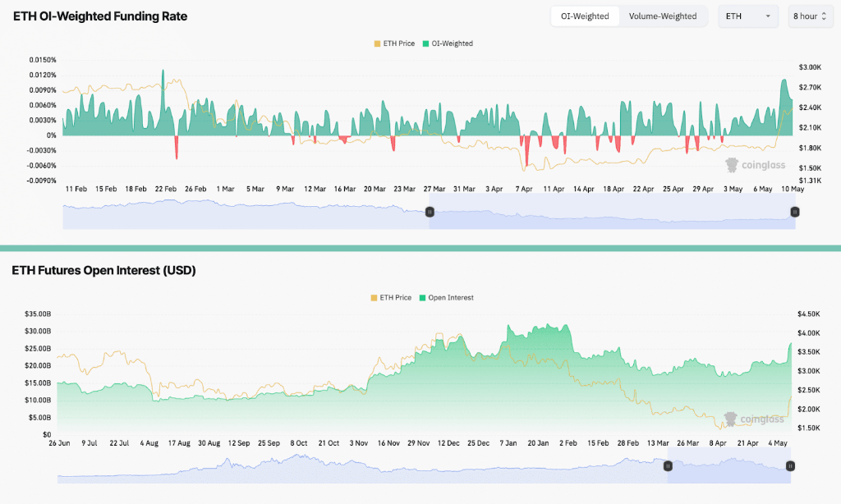Viewport: 841px width, 504px height.
Task: Toggle the Open Interest series legend
Action: point(446,298)
